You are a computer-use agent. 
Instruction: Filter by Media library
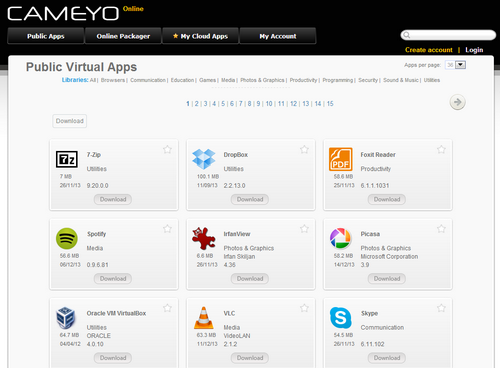click(228, 80)
